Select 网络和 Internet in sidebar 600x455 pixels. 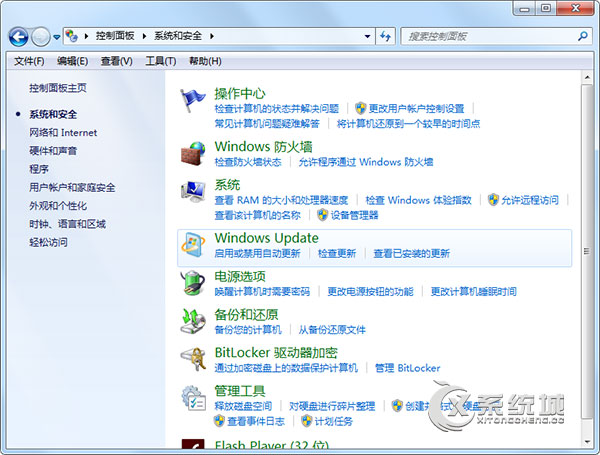(63, 132)
